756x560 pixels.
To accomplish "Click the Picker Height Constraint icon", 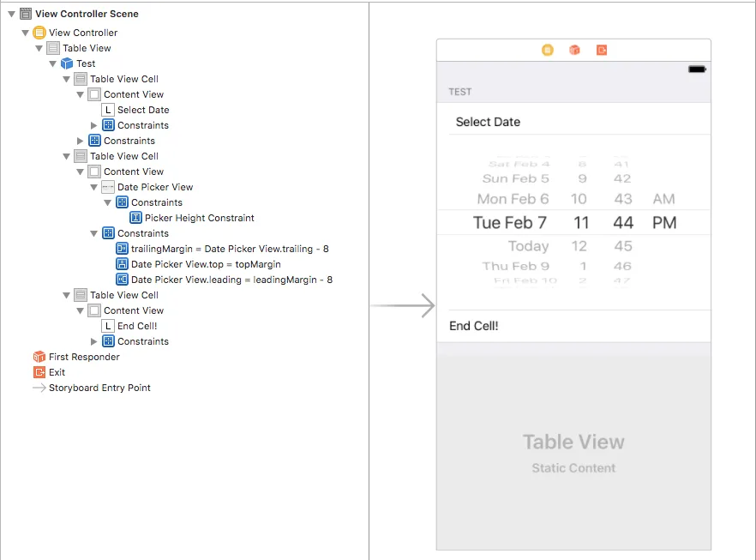I will [x=135, y=218].
